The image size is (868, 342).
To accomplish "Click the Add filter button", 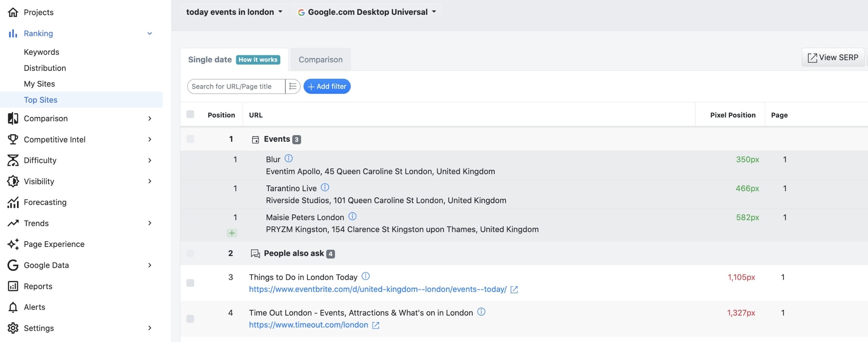I will [327, 86].
